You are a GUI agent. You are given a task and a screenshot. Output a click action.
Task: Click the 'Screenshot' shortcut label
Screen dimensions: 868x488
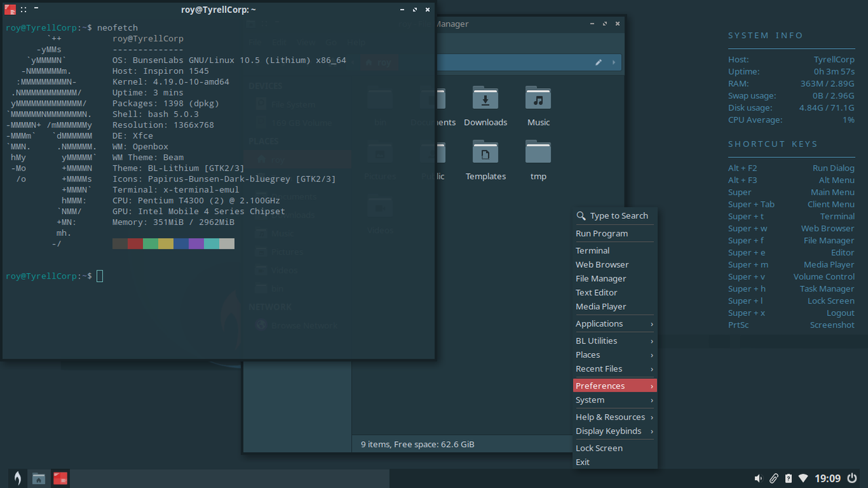point(832,325)
